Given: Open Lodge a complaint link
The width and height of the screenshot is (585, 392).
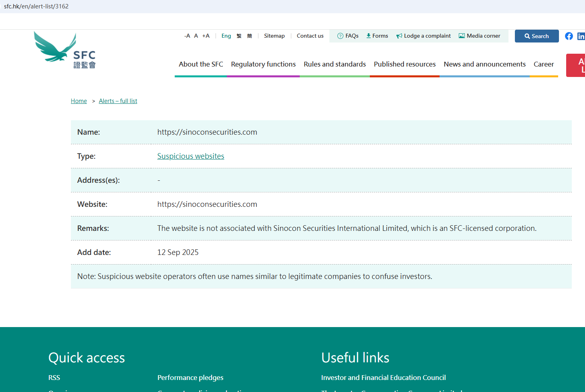Looking at the screenshot, I should tap(424, 36).
